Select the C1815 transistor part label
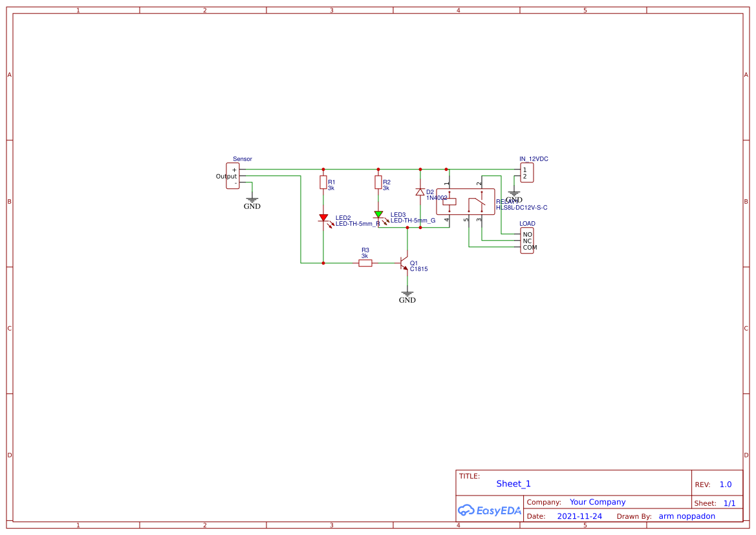The height and width of the screenshot is (535, 756). click(419, 269)
